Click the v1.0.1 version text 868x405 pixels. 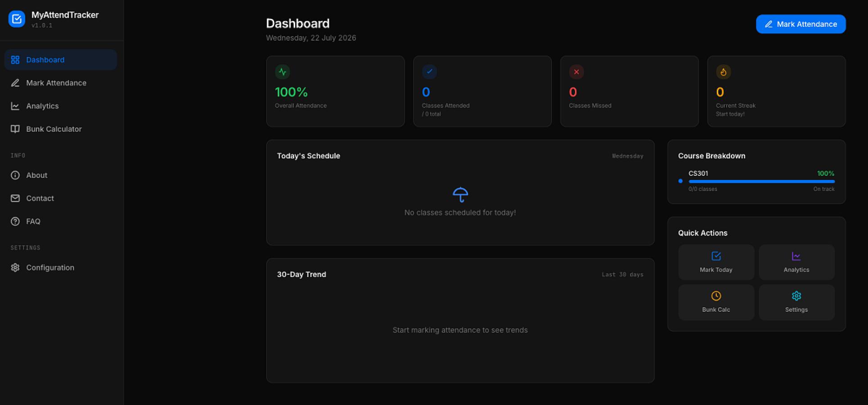(x=42, y=26)
